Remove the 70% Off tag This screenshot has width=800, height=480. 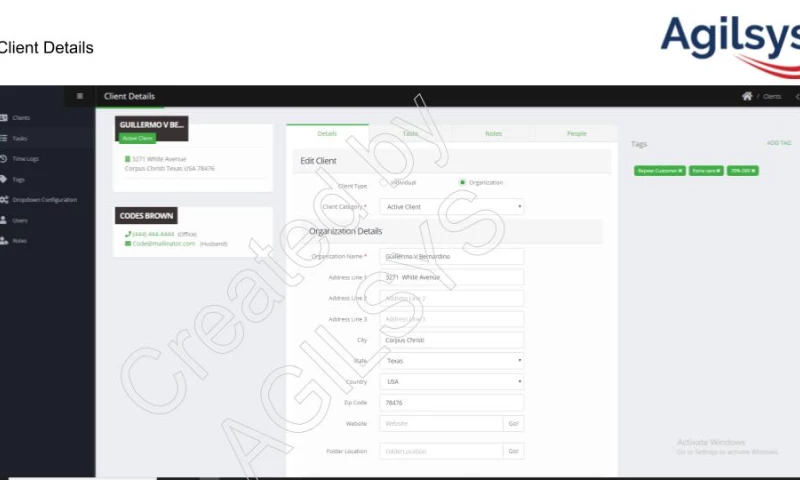point(754,171)
